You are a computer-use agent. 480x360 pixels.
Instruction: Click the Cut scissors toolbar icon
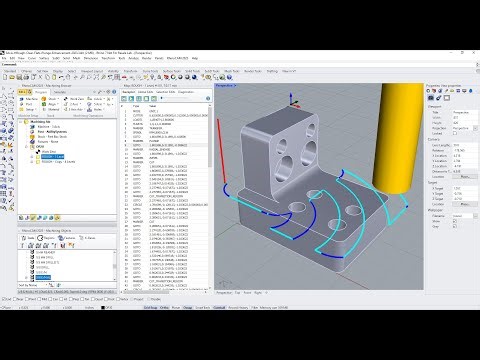pyautogui.click(x=40, y=77)
